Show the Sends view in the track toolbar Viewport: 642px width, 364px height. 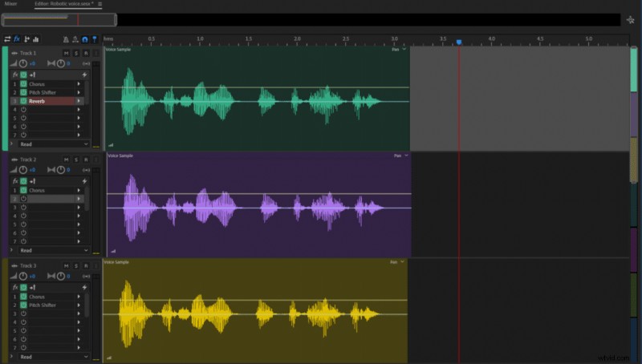26,39
